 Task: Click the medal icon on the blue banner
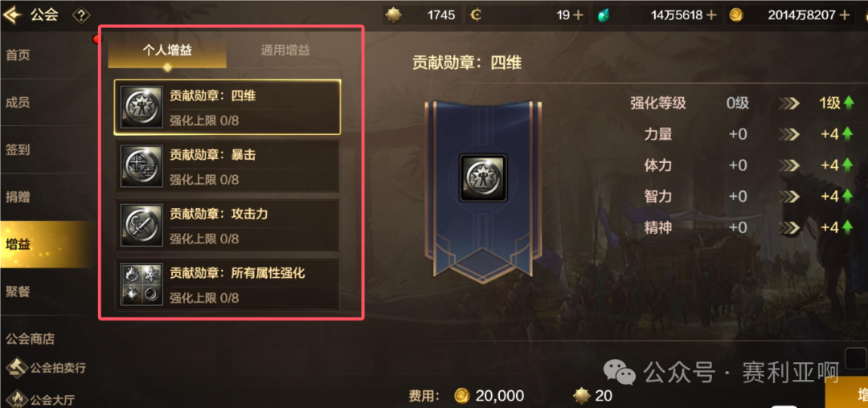[x=483, y=178]
